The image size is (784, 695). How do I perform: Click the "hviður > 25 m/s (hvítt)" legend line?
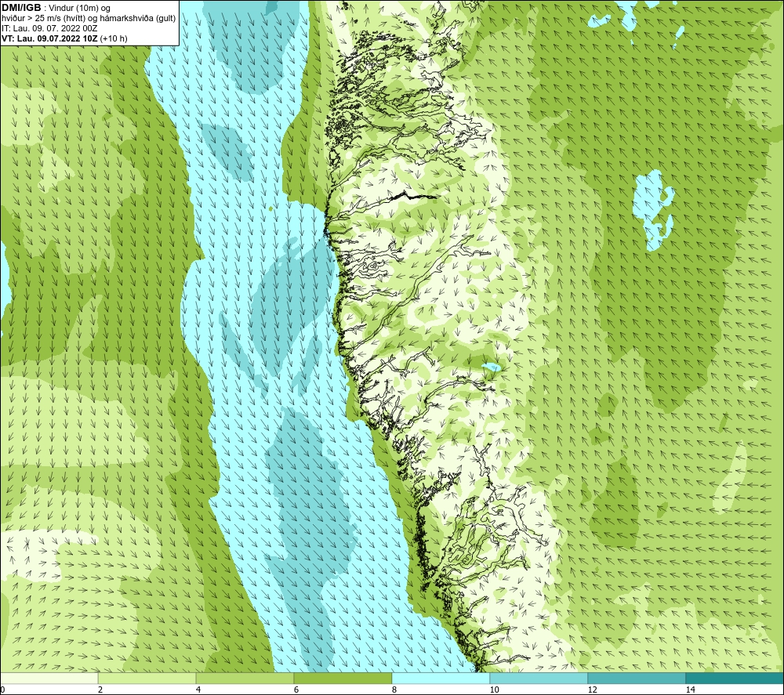[x=43, y=19]
